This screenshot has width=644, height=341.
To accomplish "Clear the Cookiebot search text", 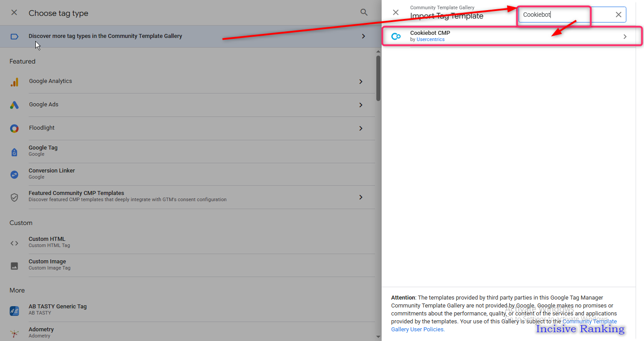I will [618, 15].
